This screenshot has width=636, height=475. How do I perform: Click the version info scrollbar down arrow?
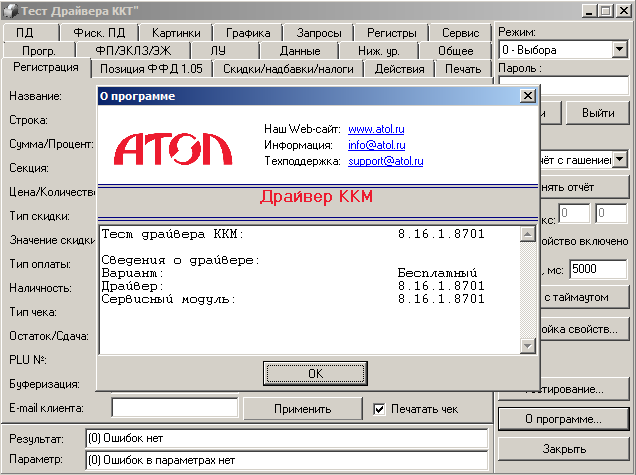point(527,346)
